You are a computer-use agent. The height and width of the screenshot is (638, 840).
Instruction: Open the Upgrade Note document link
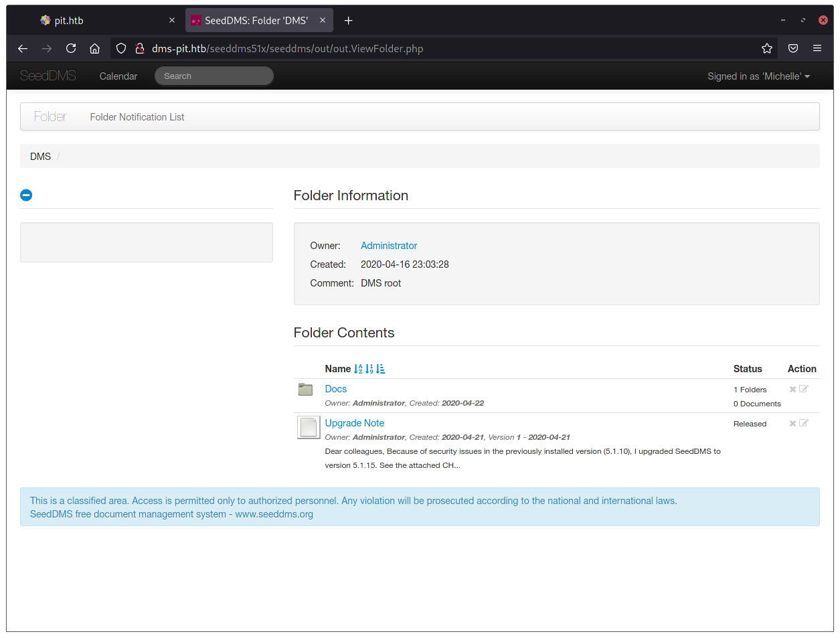[354, 423]
